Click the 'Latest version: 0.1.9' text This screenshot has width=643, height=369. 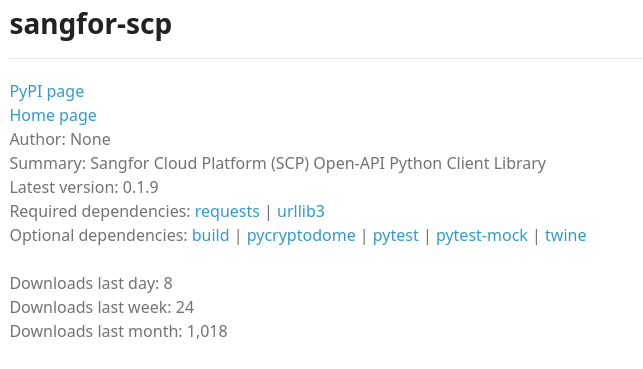coord(84,187)
